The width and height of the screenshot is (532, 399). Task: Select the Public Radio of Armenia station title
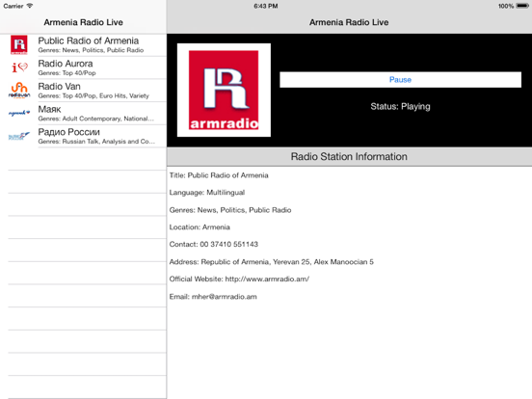pos(89,40)
